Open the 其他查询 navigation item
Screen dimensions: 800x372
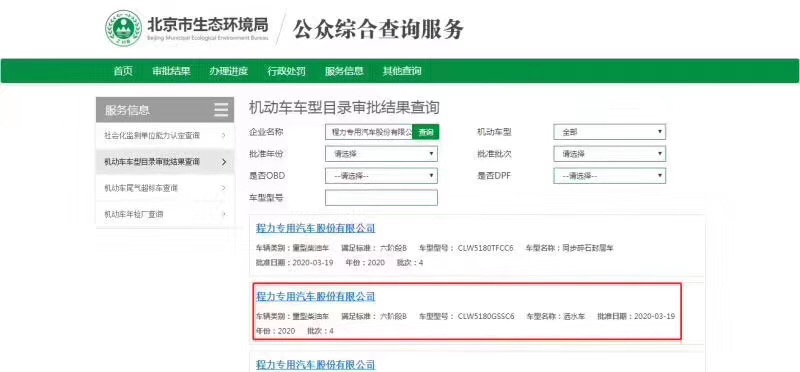(x=402, y=71)
